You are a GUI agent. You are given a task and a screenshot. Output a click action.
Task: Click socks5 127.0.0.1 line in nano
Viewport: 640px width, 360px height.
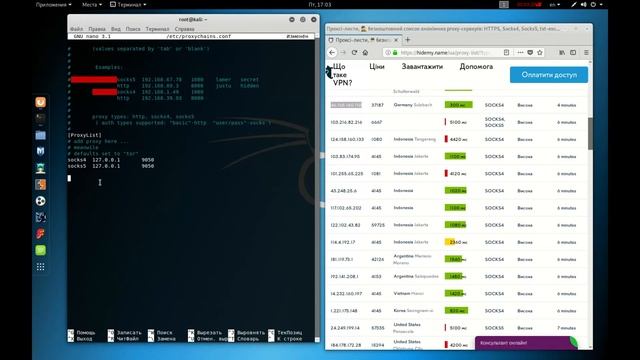pos(111,166)
